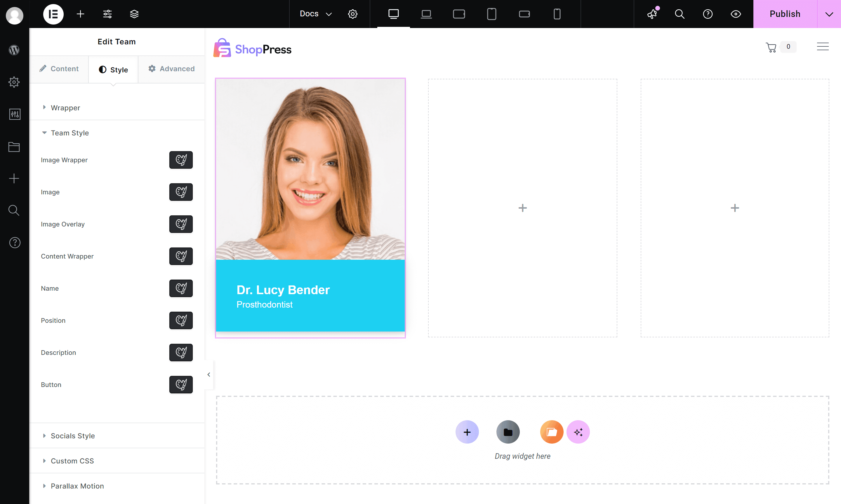This screenshot has height=504, width=841.
Task: Expand the Wrapper section
Action: point(65,108)
